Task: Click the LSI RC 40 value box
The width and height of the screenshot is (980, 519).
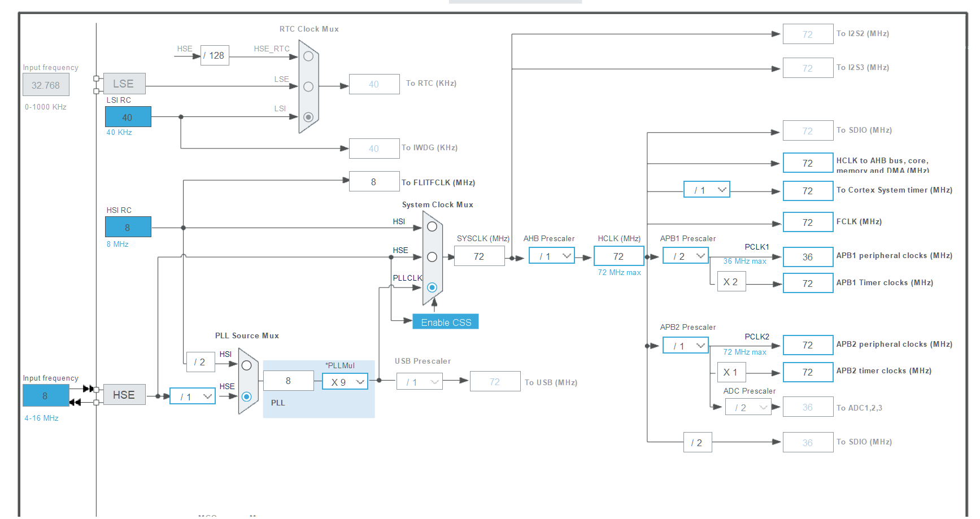Action: point(128,117)
